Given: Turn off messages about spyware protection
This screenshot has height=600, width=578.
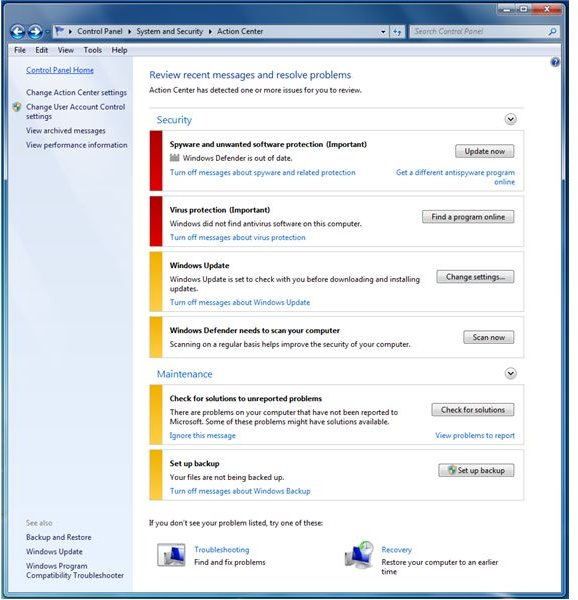Looking at the screenshot, I should point(262,173).
